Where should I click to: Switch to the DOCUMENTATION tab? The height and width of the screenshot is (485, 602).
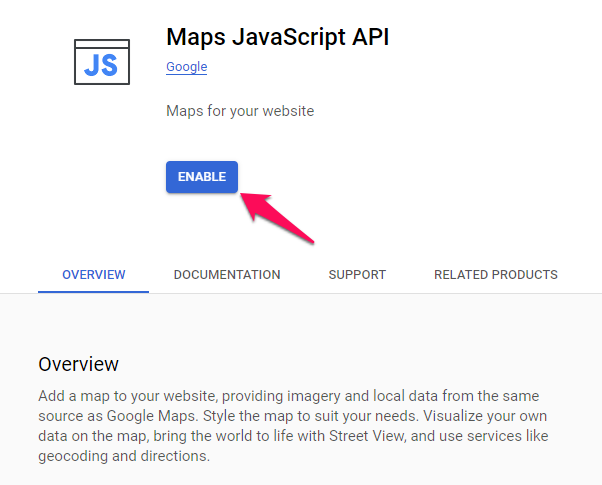coord(227,275)
